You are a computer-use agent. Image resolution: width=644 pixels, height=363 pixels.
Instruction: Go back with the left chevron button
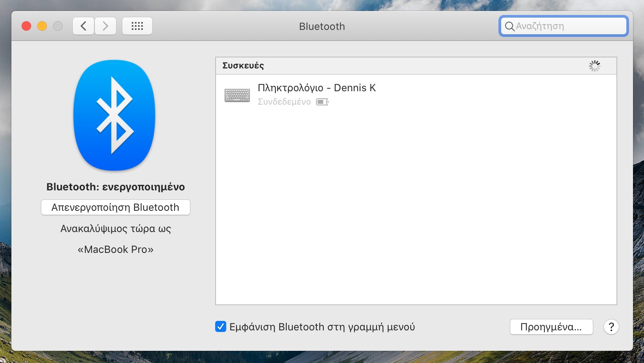point(83,26)
